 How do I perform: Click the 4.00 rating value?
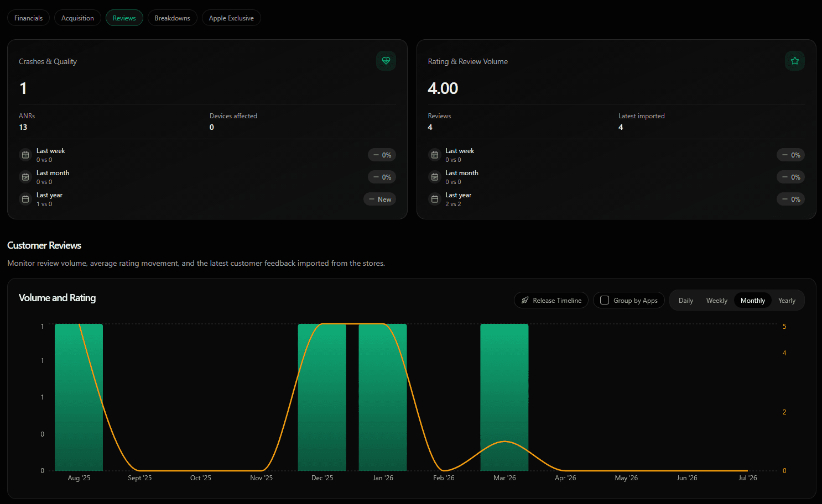point(443,88)
